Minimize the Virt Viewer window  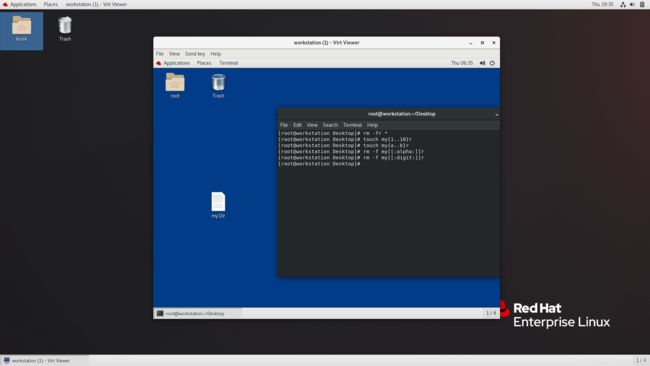pos(471,43)
